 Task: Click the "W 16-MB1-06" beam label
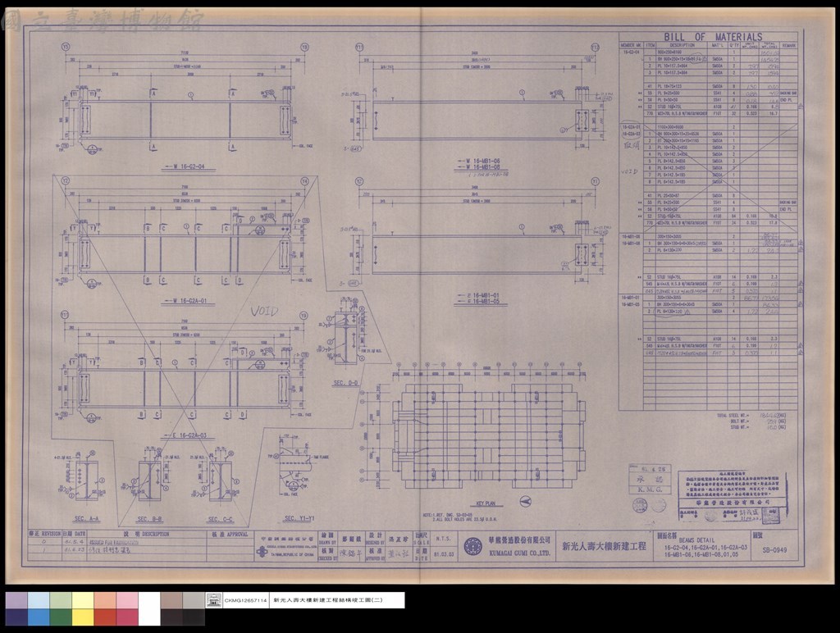[482, 161]
